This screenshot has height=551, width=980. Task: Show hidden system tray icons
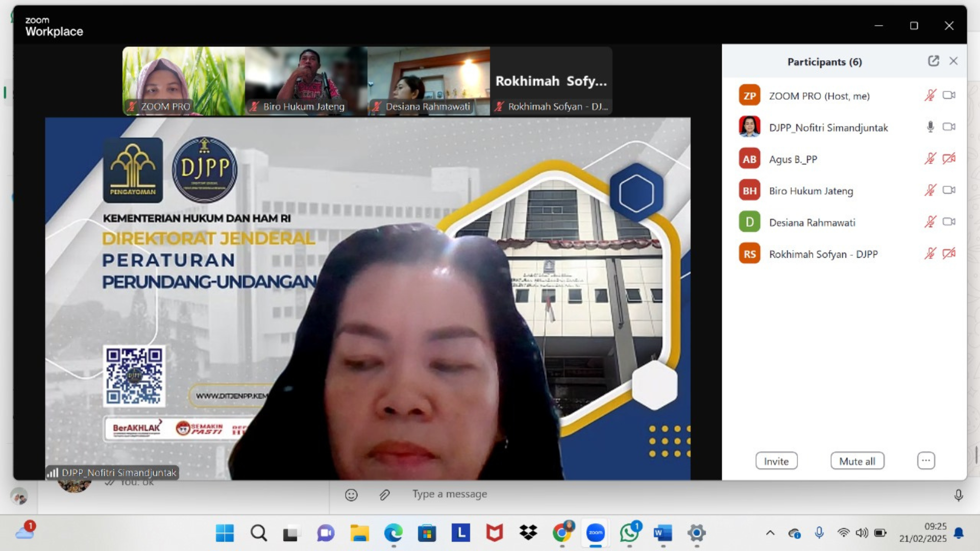tap(770, 533)
